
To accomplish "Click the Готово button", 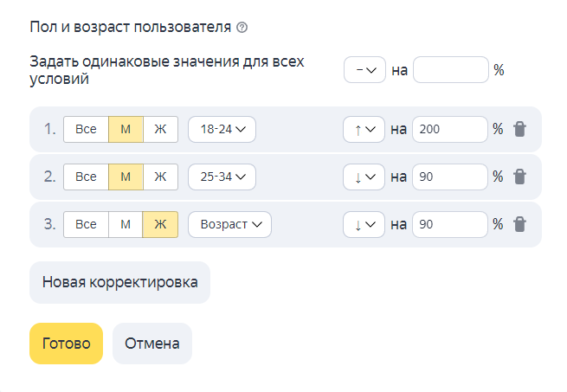I will [66, 344].
